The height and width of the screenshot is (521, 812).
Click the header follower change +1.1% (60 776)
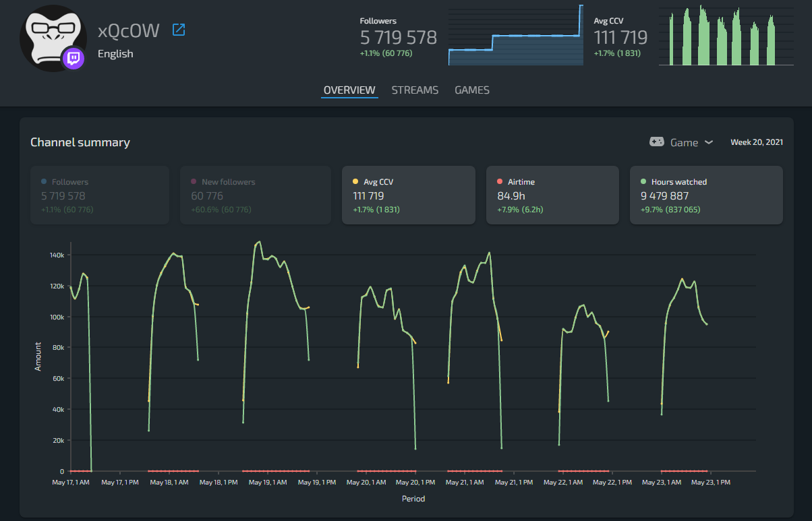pyautogui.click(x=386, y=53)
